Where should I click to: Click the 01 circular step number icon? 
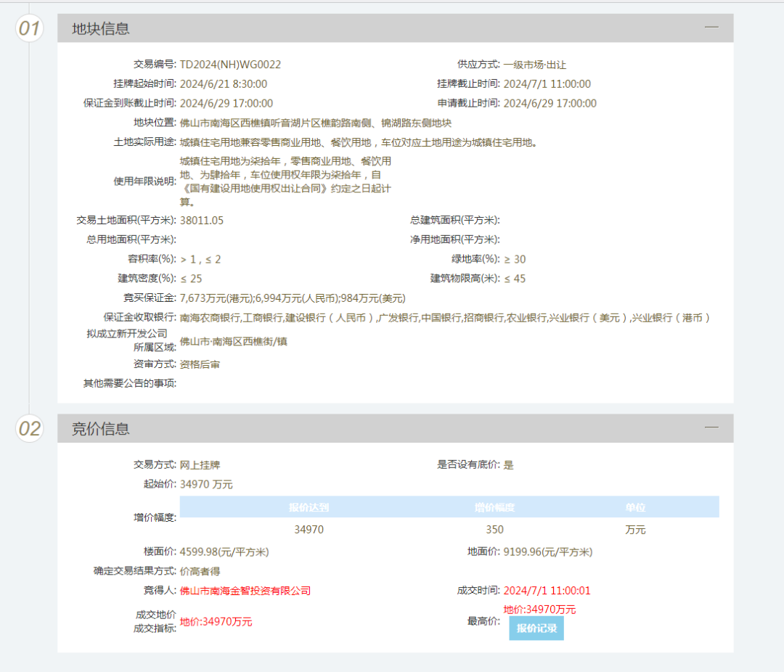pyautogui.click(x=30, y=29)
